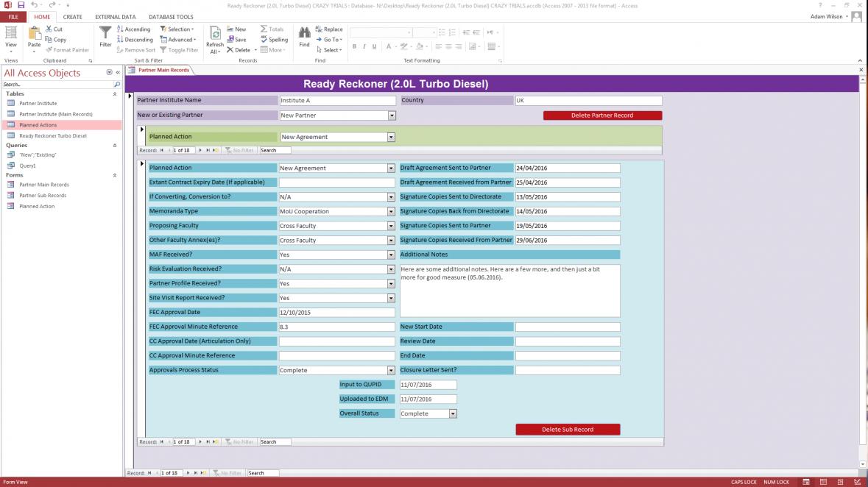Click the New Start Date field

coord(568,327)
